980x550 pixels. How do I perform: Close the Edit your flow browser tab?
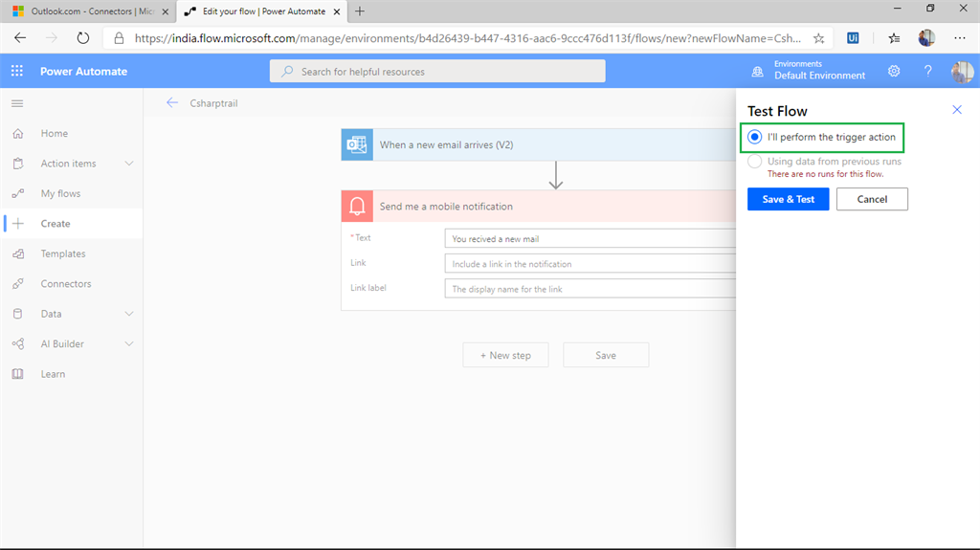coord(337,11)
